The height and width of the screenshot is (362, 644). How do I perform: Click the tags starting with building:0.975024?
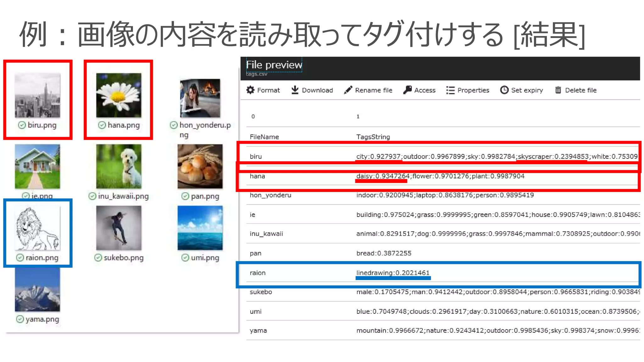pyautogui.click(x=498, y=215)
